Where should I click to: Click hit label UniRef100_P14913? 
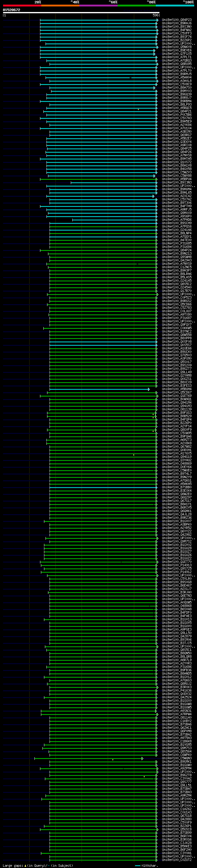tap(177, 565)
